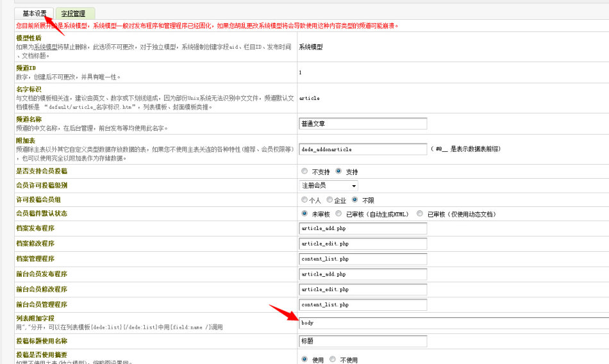Select 已审核（自动生成HTML）radio option
Image resolution: width=609 pixels, height=364 pixels.
(x=338, y=213)
